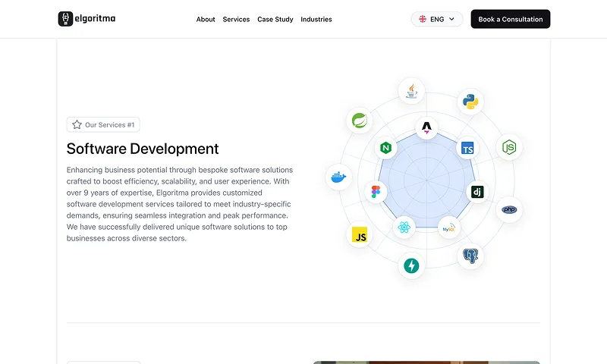Click the elgoritma logo
Screen dimensions: 607x364
[x=86, y=18]
